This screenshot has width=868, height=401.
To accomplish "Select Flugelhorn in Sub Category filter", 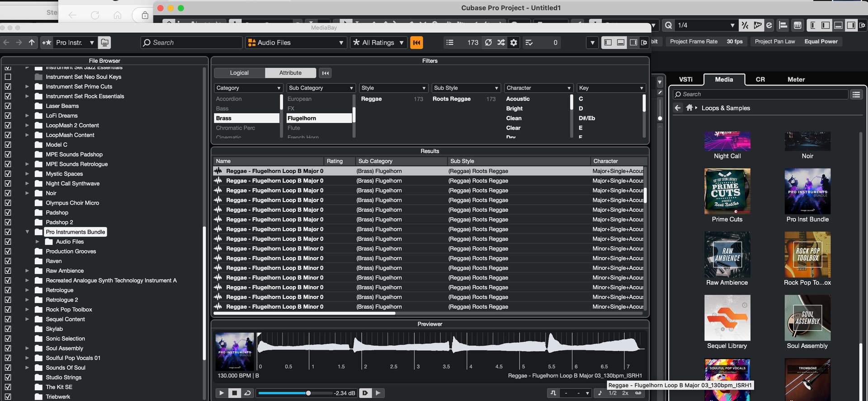I will pyautogui.click(x=319, y=118).
